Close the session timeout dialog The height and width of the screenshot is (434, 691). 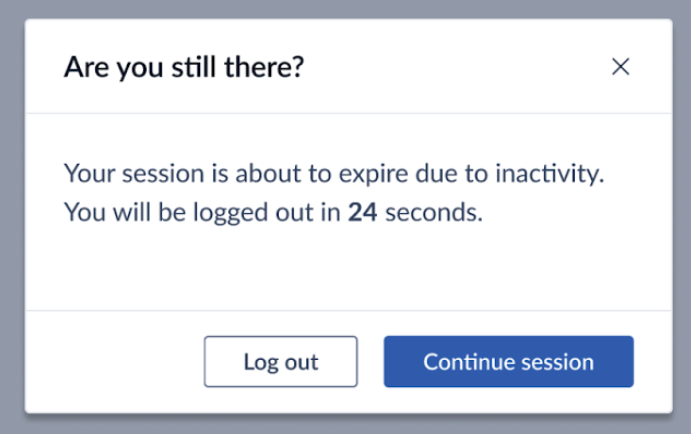(620, 67)
